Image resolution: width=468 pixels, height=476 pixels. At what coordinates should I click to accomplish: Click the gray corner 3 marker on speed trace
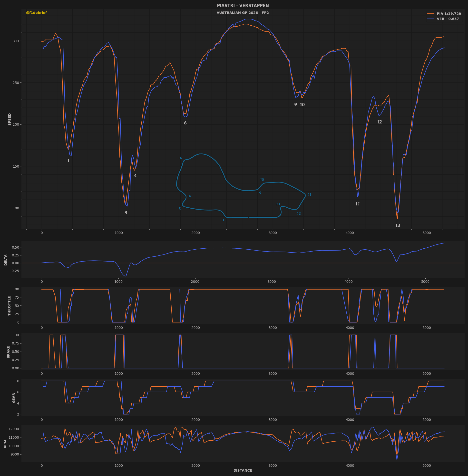pos(126,213)
